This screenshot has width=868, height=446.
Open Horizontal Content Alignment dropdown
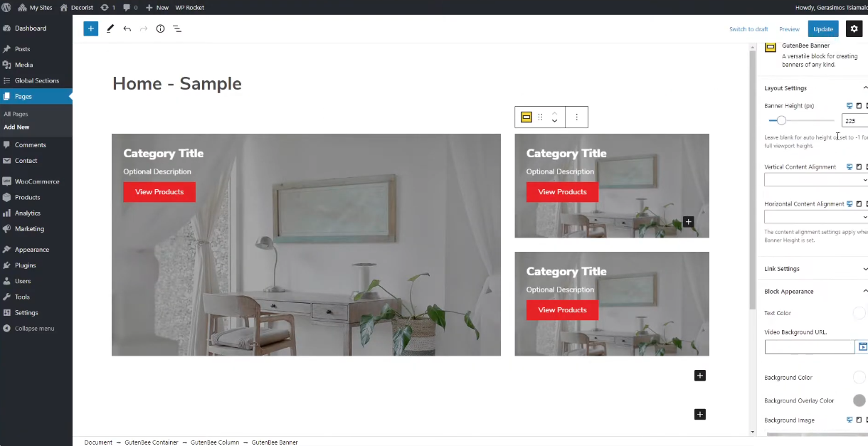pyautogui.click(x=816, y=217)
